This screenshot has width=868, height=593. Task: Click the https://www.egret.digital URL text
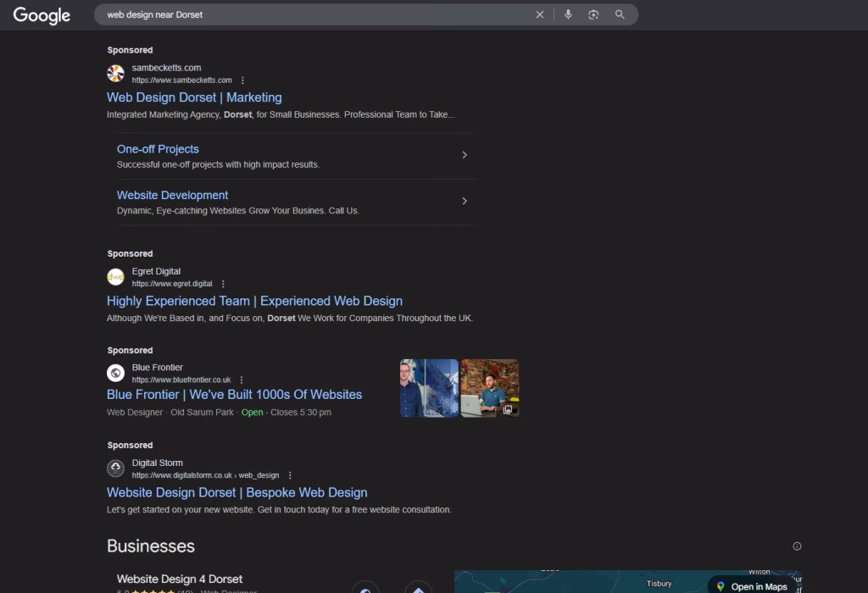[171, 284]
